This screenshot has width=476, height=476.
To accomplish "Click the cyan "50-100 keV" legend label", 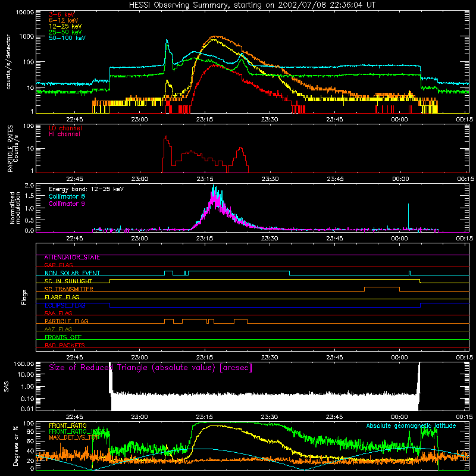I will (67, 38).
